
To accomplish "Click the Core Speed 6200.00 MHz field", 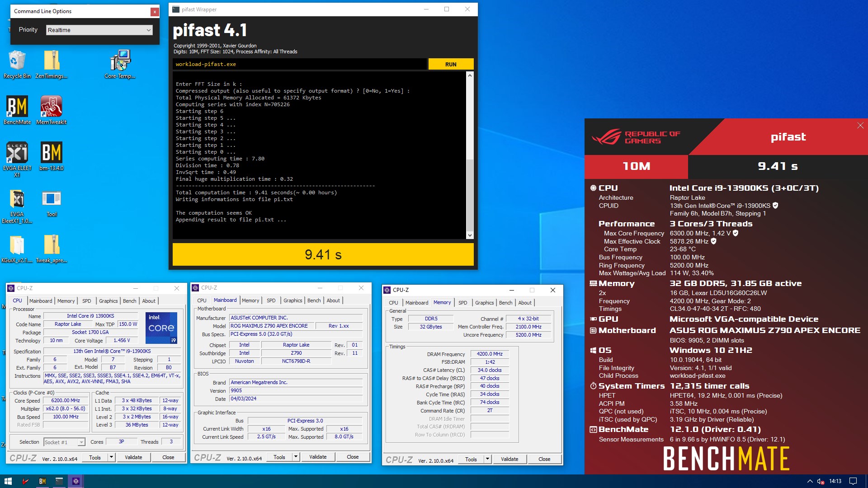I will click(x=66, y=401).
